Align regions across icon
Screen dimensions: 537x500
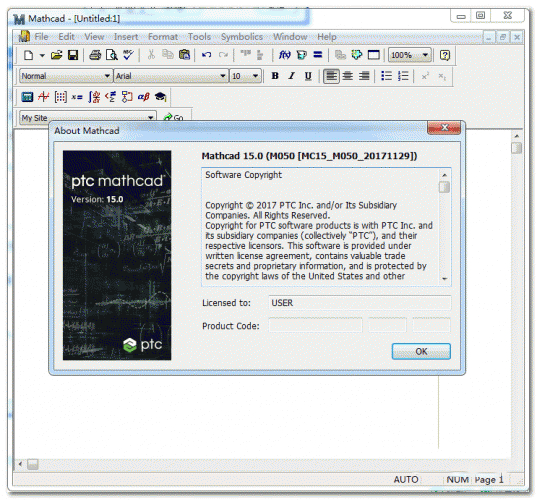246,54
